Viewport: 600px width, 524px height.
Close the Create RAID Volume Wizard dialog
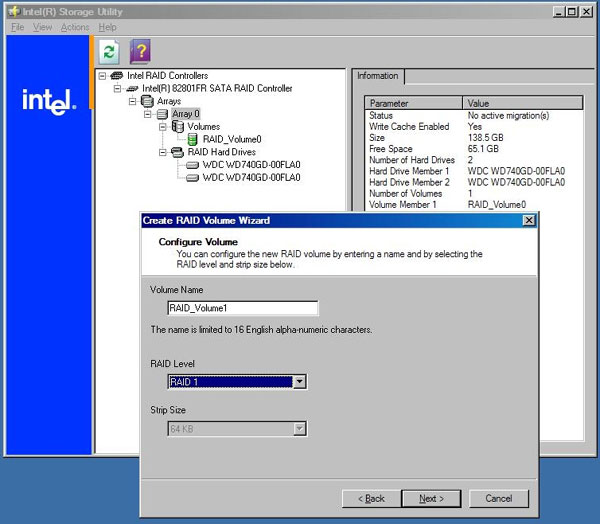pyautogui.click(x=529, y=220)
